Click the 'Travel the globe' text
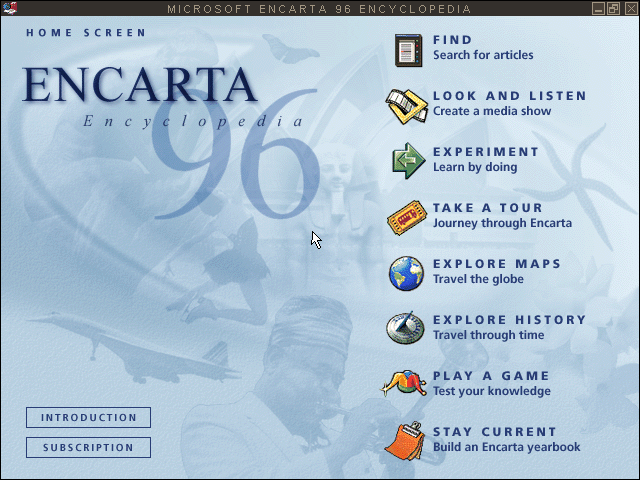Image resolution: width=640 pixels, height=480 pixels. pos(478,279)
